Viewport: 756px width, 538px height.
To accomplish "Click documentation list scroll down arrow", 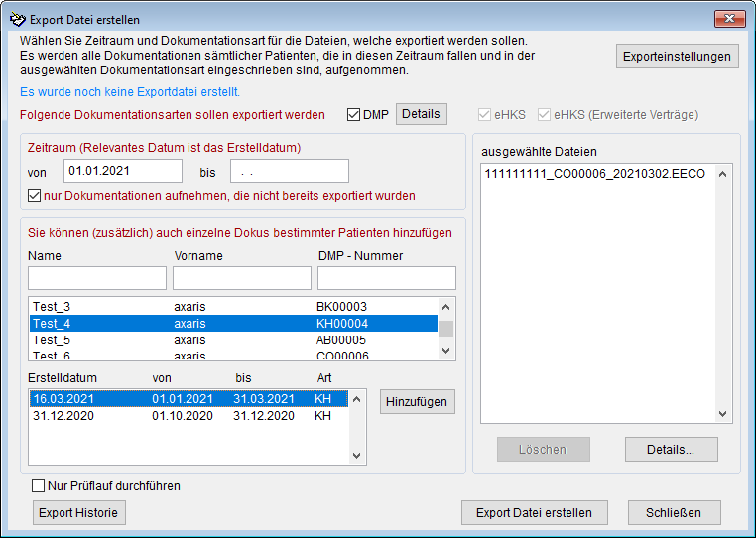I will (x=357, y=456).
